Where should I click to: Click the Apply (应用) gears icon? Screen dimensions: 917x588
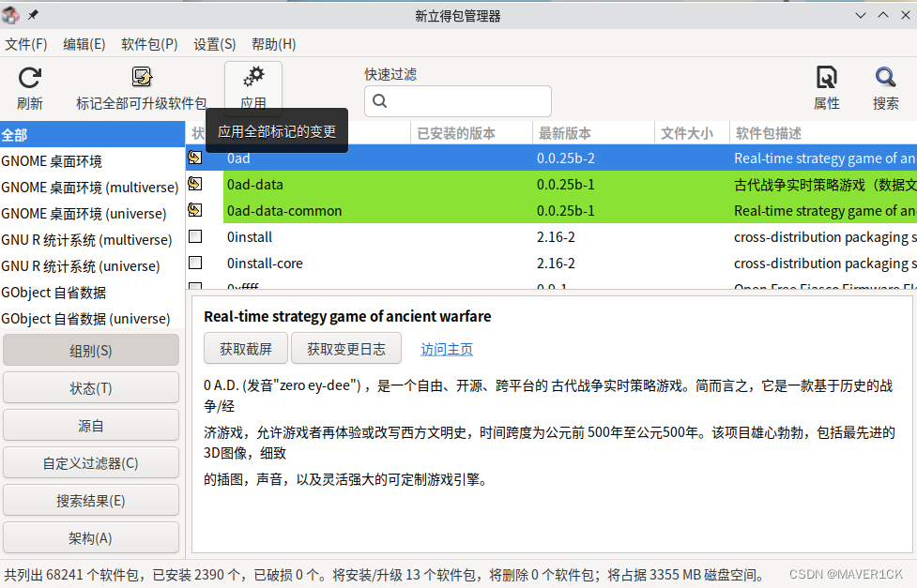tap(253, 77)
